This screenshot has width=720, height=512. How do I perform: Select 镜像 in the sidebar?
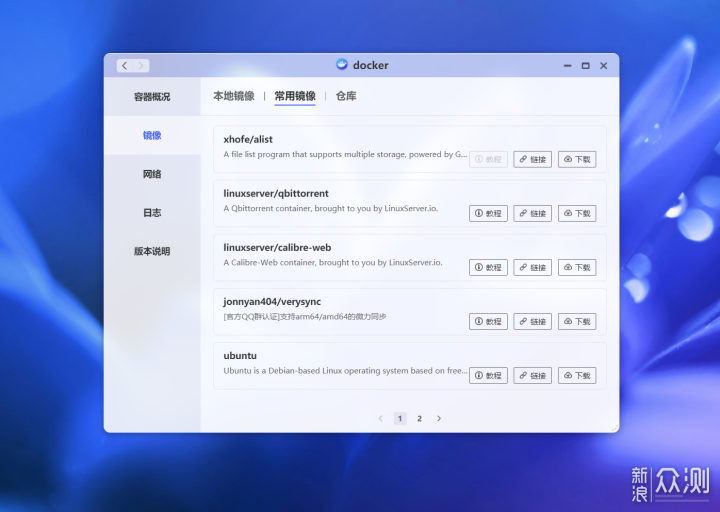152,135
